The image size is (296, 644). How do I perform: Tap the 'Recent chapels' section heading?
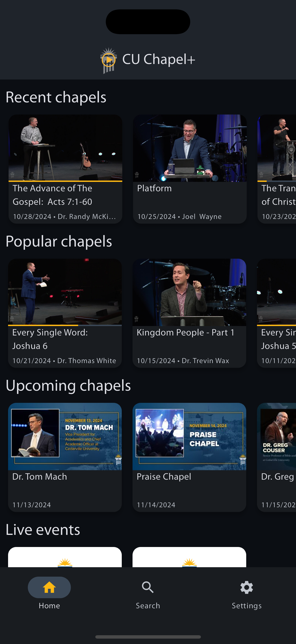pyautogui.click(x=56, y=97)
